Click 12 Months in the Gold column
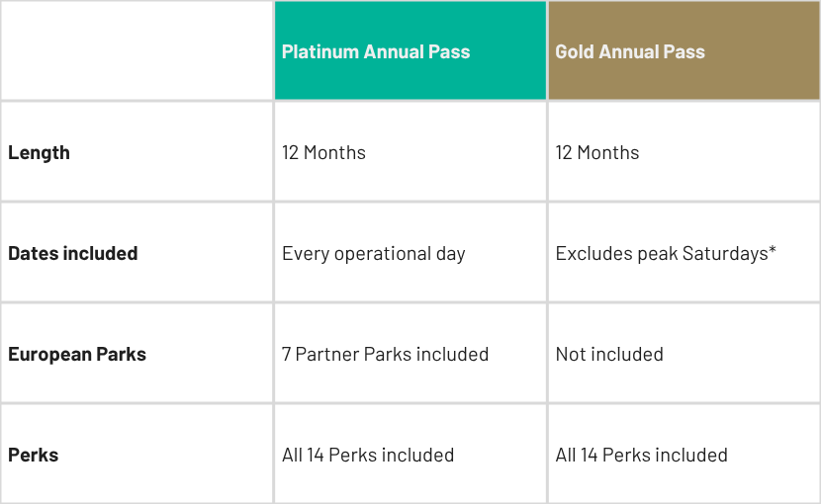The image size is (821, 504). click(x=597, y=152)
